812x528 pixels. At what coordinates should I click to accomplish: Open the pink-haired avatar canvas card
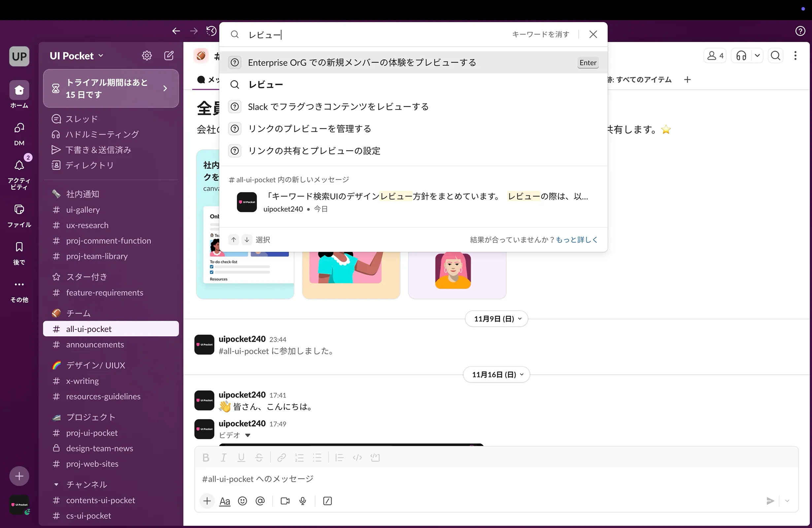point(457,275)
